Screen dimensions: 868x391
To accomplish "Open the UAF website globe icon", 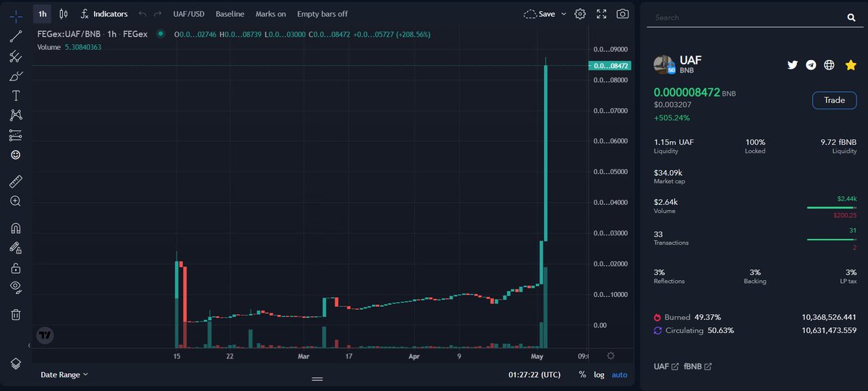I will click(x=830, y=64).
